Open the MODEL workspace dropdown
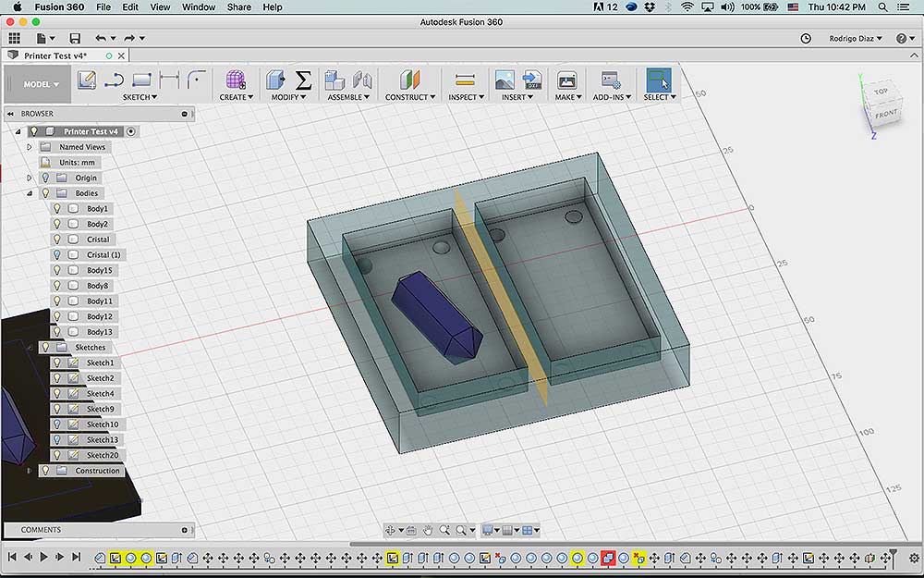 click(x=41, y=84)
